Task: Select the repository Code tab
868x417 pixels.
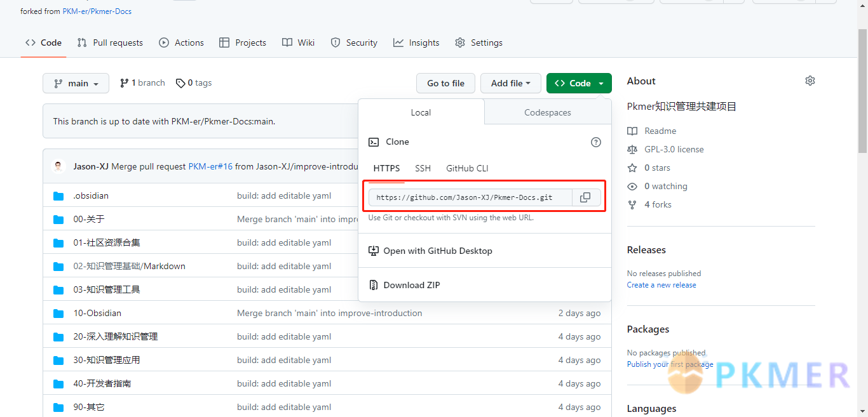Action: tap(43, 43)
